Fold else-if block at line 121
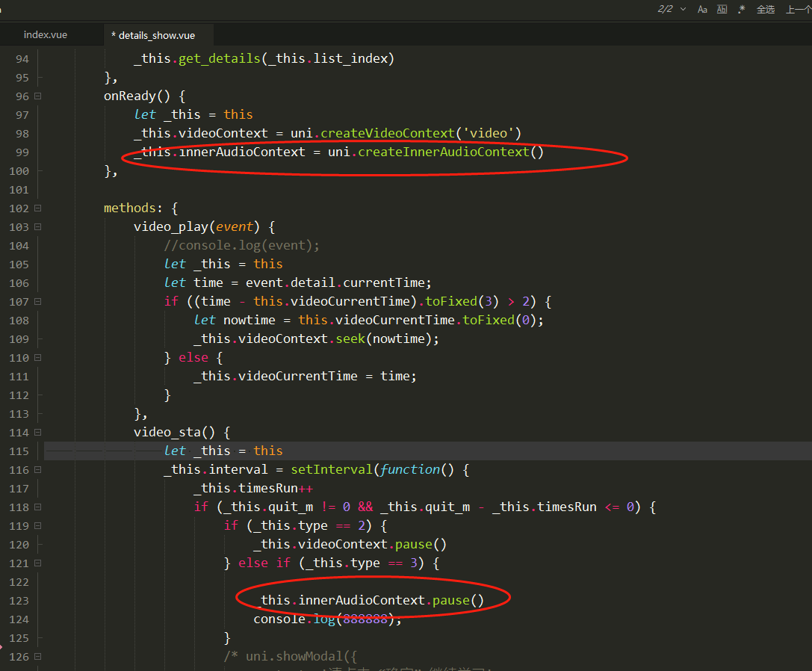812x671 pixels. [37, 563]
